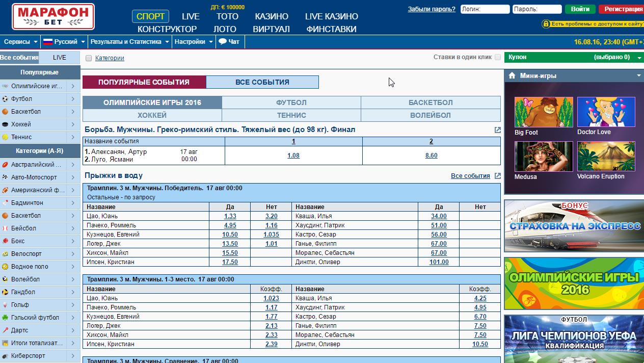Enable Ставки в один клик checkbox

[498, 57]
